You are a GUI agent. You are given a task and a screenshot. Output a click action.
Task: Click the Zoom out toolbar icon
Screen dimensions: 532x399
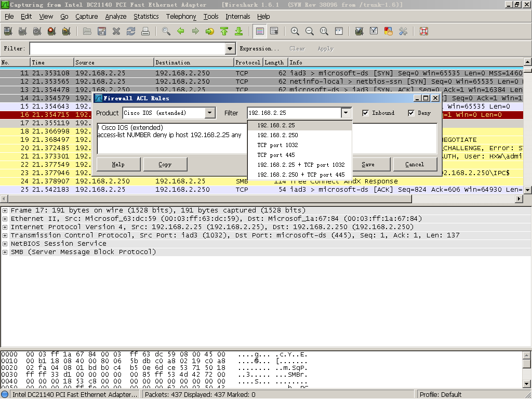point(310,31)
